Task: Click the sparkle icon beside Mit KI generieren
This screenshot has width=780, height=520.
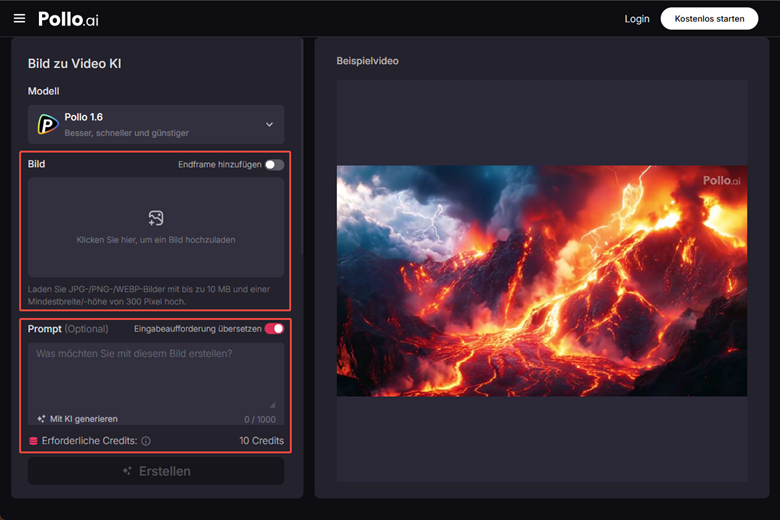Action: click(x=41, y=419)
